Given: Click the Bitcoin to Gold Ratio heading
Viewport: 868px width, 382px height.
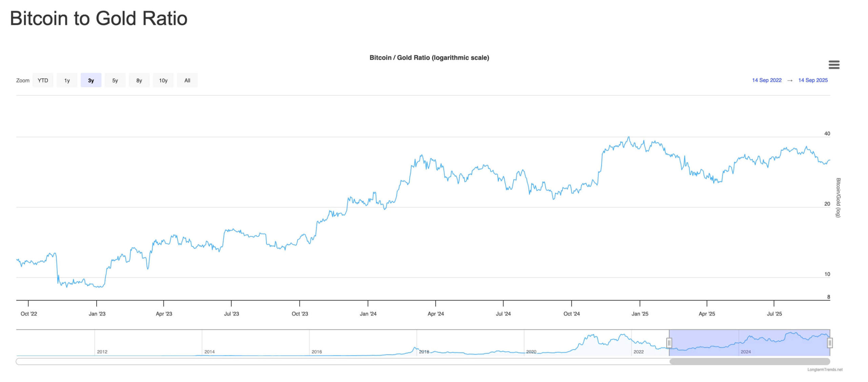Looking at the screenshot, I should 99,18.
